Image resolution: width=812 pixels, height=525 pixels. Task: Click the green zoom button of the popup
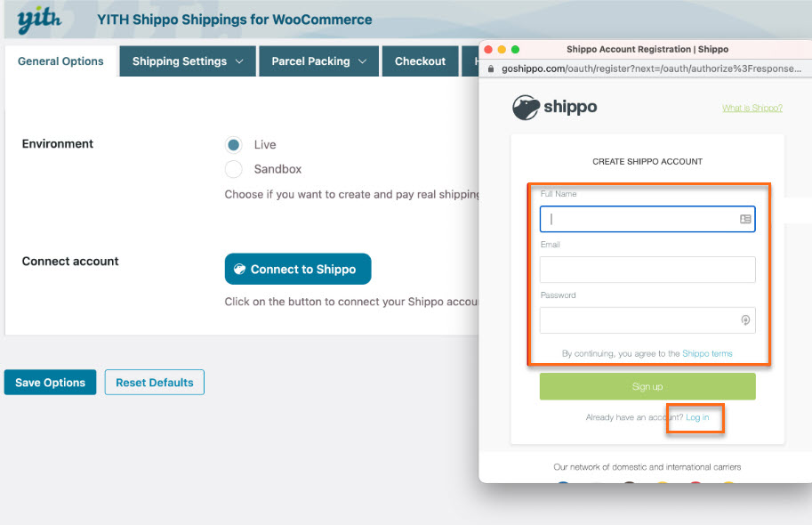click(x=516, y=50)
